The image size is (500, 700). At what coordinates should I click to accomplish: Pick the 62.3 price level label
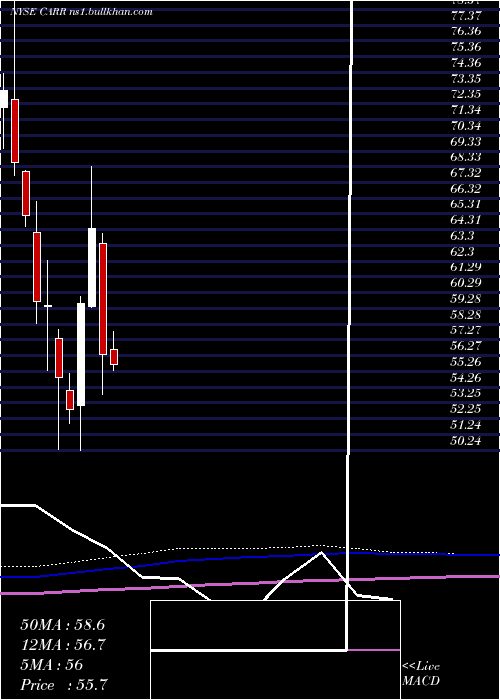[462, 251]
